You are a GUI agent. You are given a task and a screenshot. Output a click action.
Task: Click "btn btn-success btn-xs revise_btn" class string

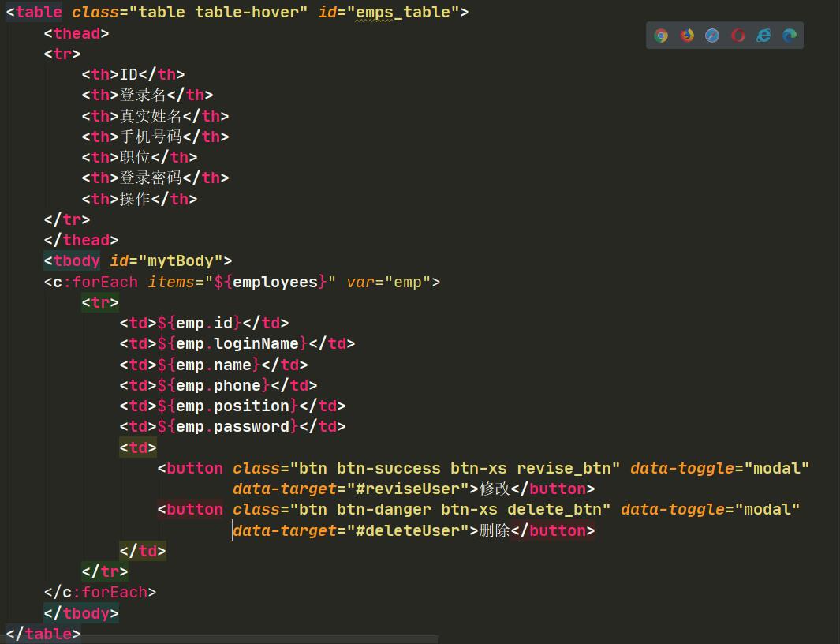click(x=455, y=469)
